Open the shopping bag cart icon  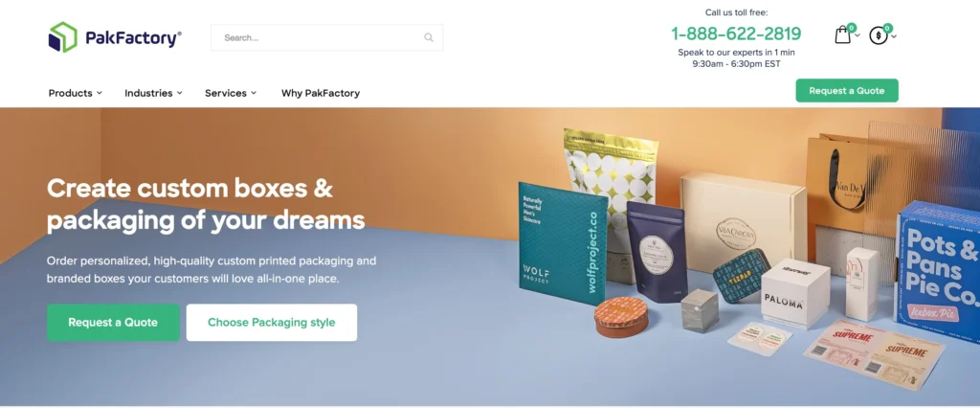(x=842, y=35)
